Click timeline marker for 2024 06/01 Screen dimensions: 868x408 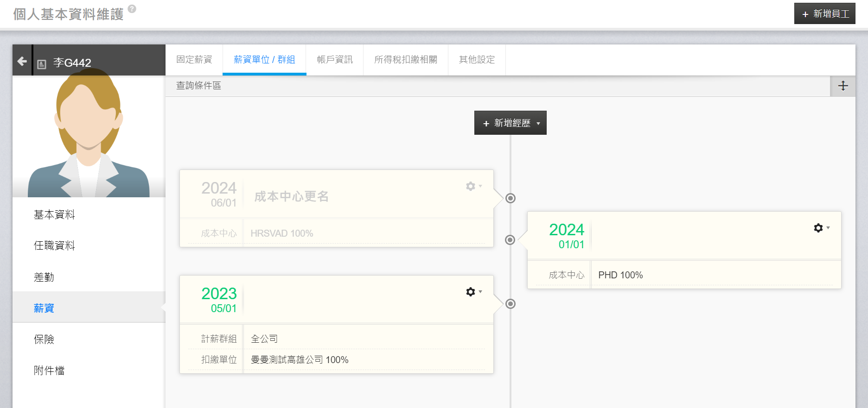point(511,198)
